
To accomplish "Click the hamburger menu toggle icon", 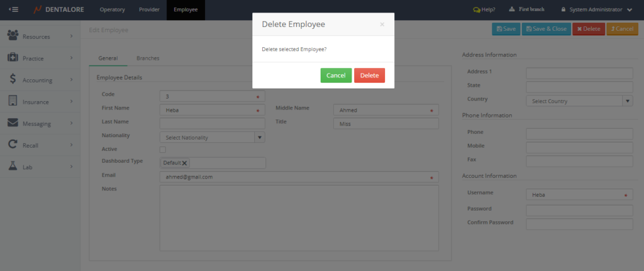I will (x=13, y=9).
